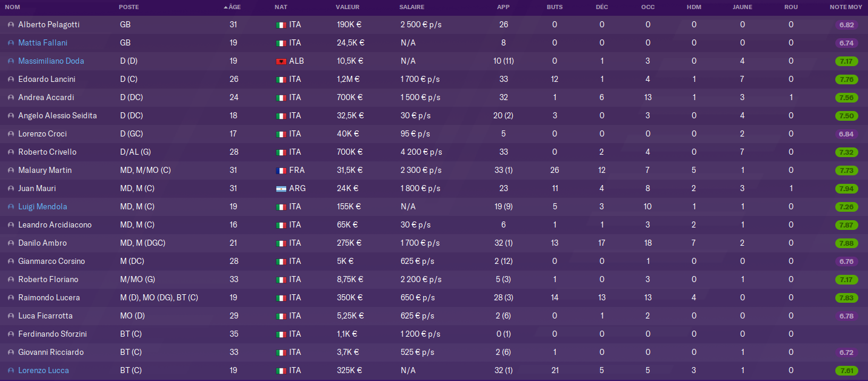Screen dimensions: 868x381
Task: Click the player icon beside Mattia Fallani
Action: point(10,43)
